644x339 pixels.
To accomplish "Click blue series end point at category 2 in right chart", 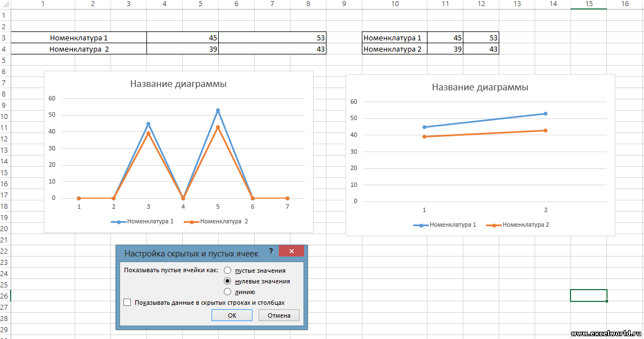I will [x=545, y=114].
